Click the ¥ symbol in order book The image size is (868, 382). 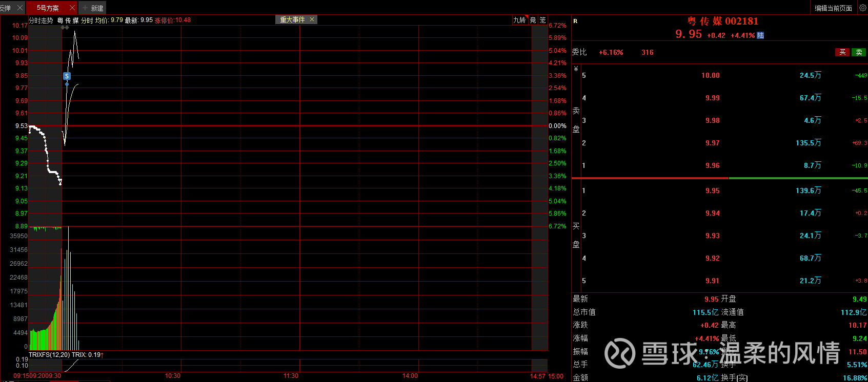coord(576,69)
